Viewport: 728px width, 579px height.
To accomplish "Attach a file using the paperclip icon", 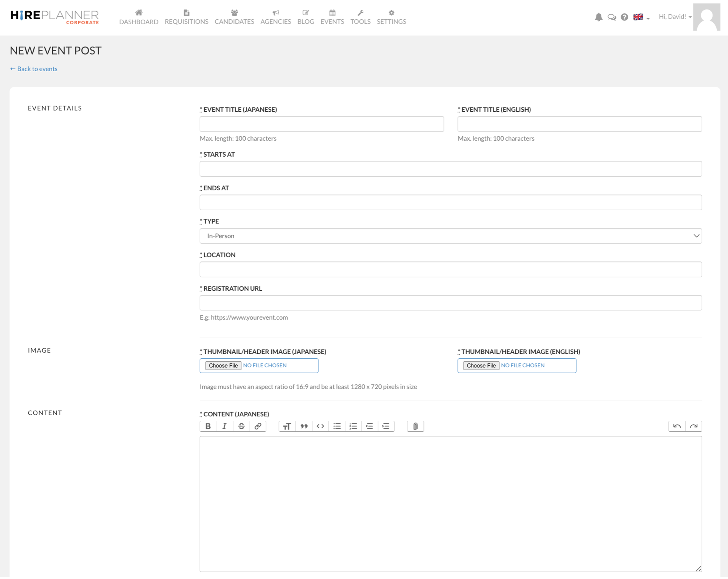I will tap(415, 426).
